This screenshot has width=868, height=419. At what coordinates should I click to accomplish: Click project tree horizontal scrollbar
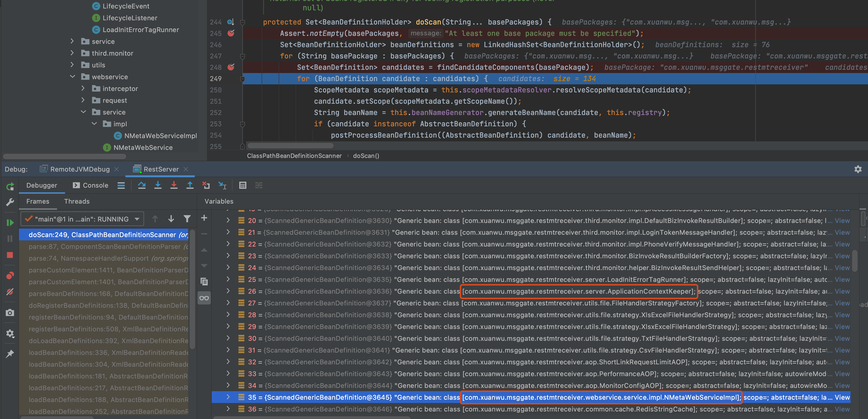click(x=64, y=156)
